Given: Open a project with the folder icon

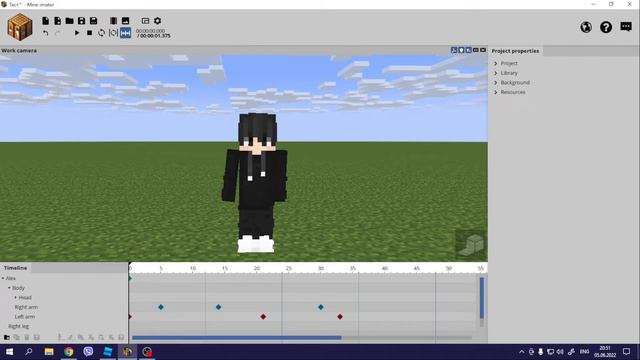Looking at the screenshot, I should click(69, 21).
